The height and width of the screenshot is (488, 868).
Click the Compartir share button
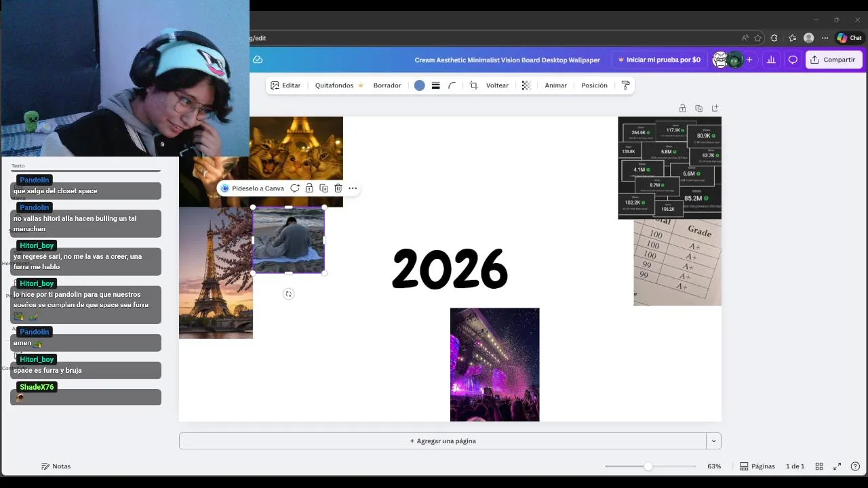(833, 60)
